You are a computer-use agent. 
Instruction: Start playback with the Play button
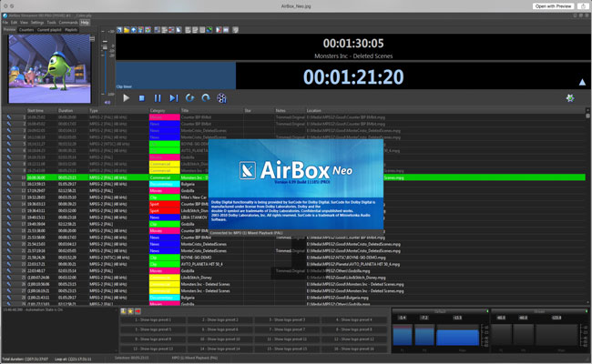click(126, 98)
